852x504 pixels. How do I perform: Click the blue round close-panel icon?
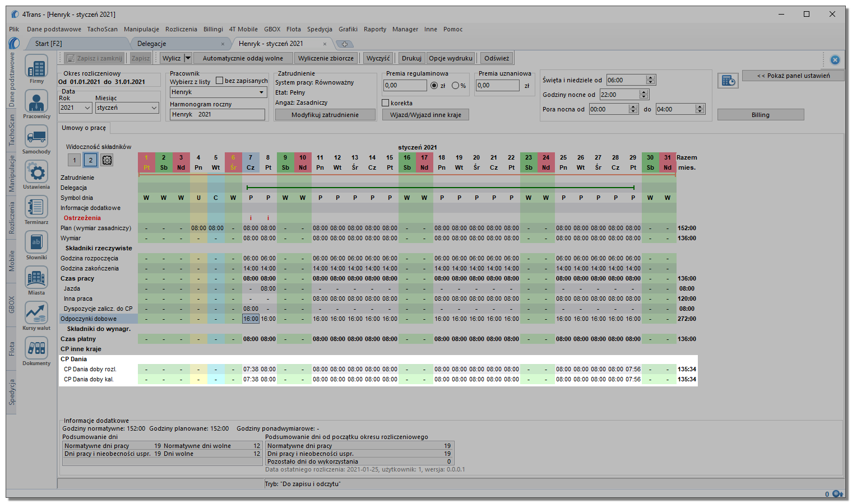(835, 59)
